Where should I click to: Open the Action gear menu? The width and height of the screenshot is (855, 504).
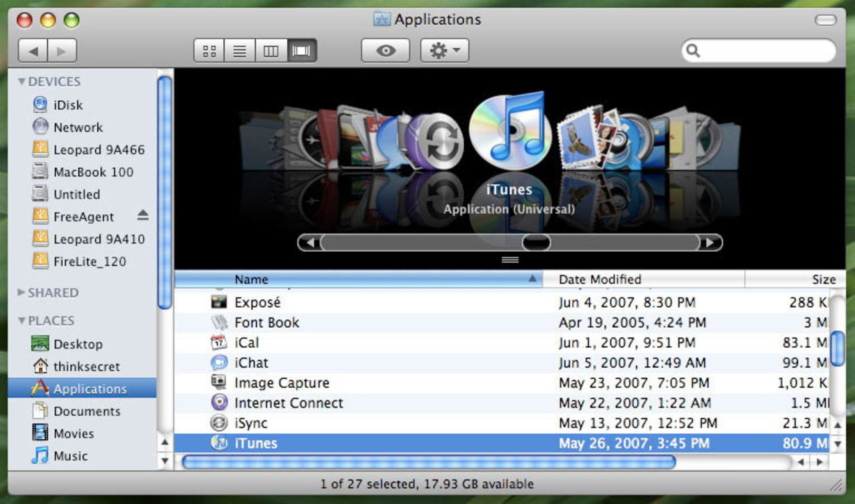pos(444,51)
